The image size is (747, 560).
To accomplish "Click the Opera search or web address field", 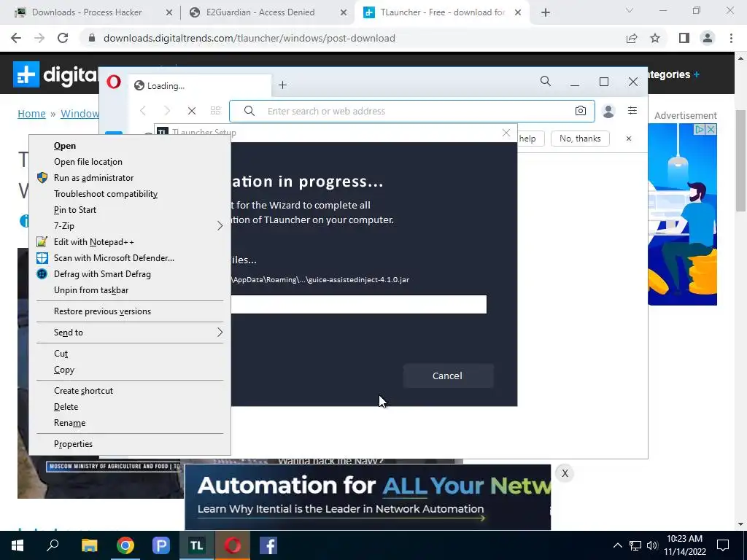I will (412, 111).
